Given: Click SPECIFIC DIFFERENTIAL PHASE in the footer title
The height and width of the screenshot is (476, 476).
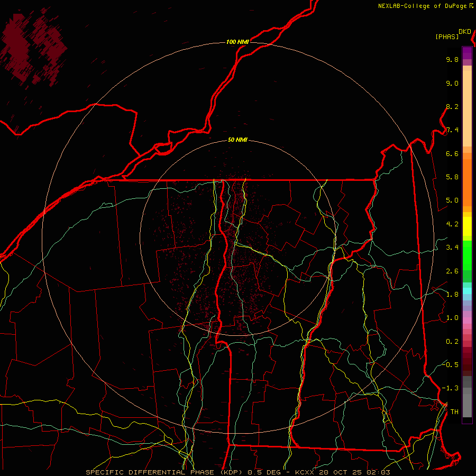Looking at the screenshot, I should (x=150, y=472).
